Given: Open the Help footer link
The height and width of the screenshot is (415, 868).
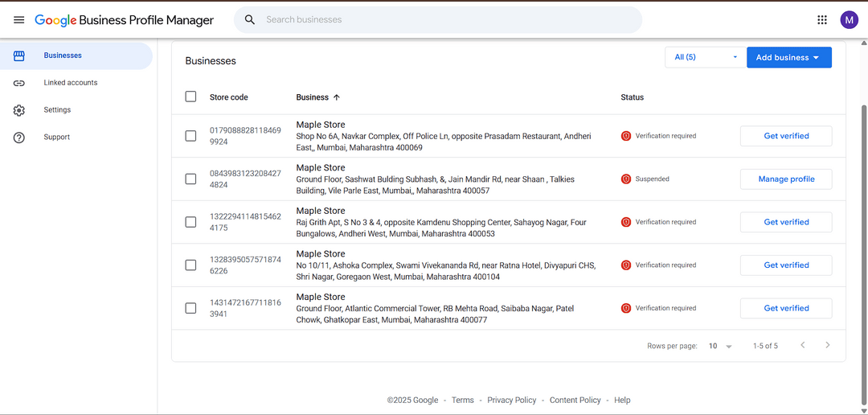Looking at the screenshot, I should click(x=622, y=400).
